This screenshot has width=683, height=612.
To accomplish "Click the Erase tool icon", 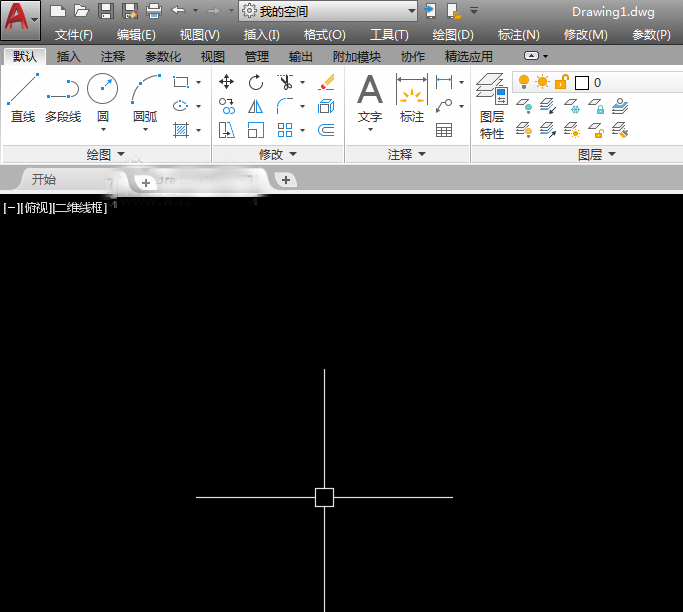I will point(326,82).
